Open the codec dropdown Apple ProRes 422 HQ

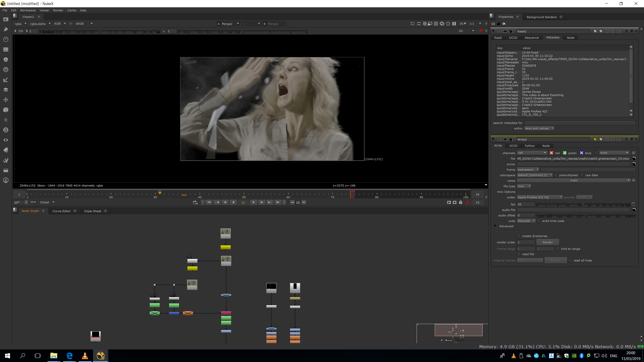(540, 197)
